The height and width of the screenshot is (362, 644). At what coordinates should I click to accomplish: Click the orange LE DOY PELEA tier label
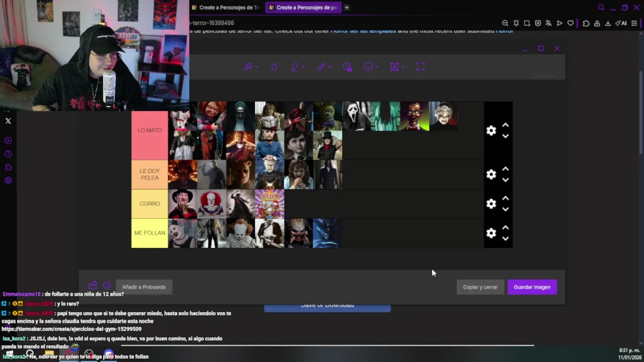(149, 174)
